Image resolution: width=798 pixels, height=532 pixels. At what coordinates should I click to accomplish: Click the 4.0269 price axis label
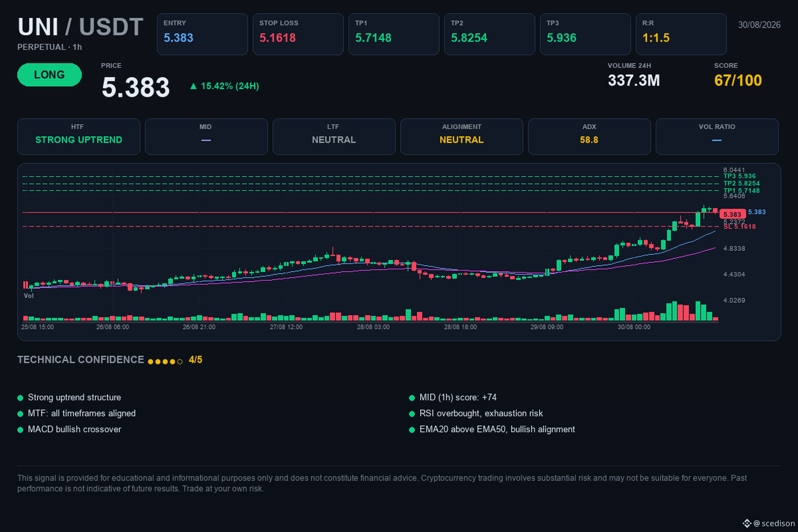point(734,301)
